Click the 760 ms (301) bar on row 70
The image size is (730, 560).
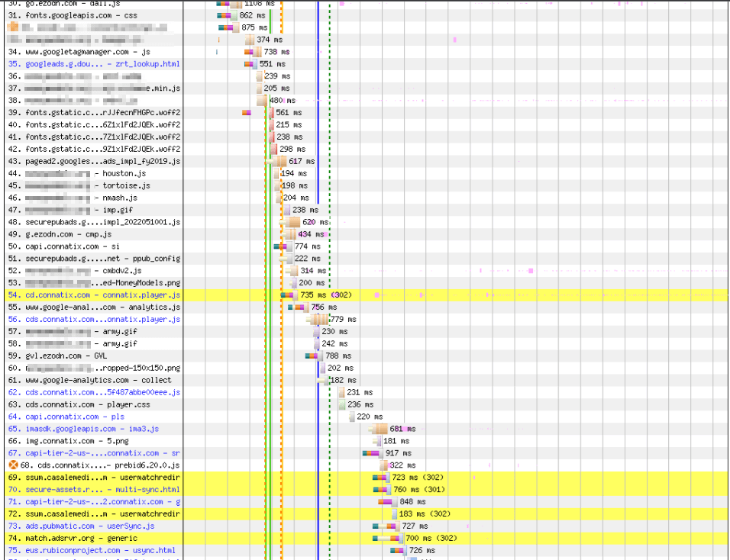pos(383,489)
